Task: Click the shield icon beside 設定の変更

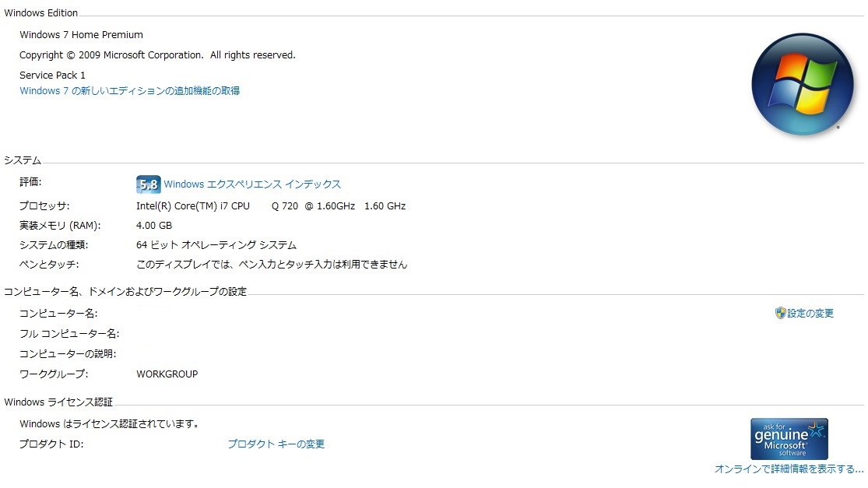Action: click(781, 313)
